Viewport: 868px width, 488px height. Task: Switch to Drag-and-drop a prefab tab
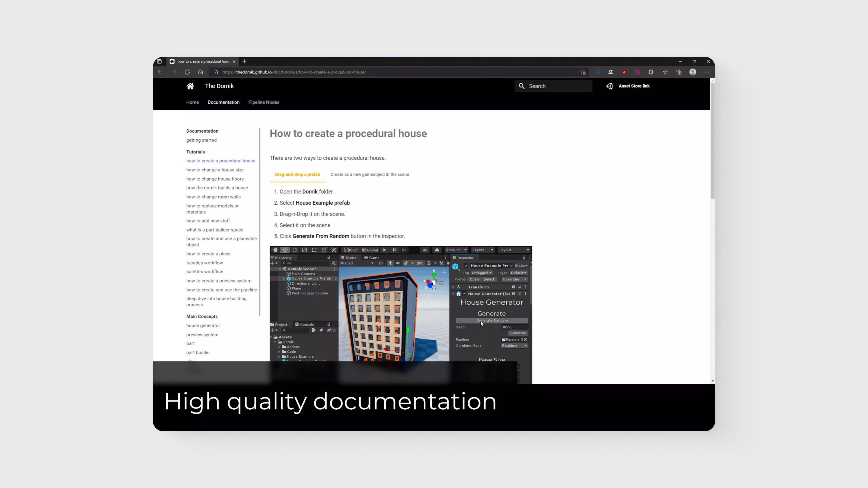click(297, 174)
